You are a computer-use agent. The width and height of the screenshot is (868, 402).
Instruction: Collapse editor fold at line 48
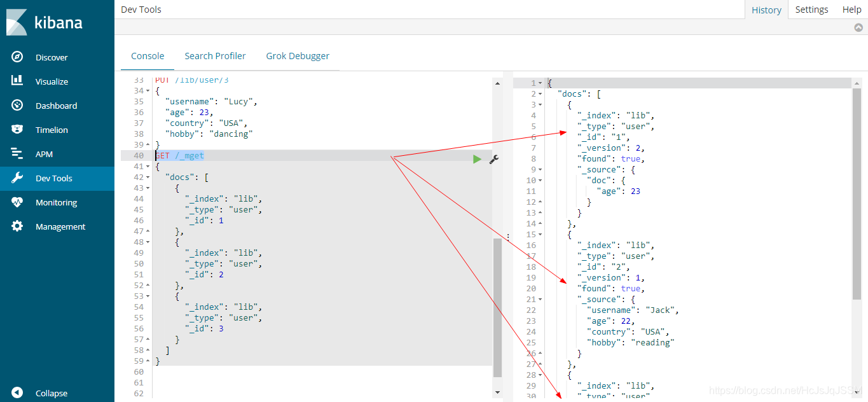click(x=149, y=242)
